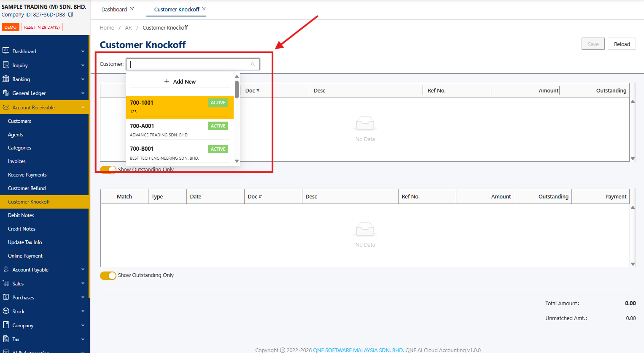Expand the Dashboard menu chevron
The height and width of the screenshot is (353, 644).
pos(83,52)
